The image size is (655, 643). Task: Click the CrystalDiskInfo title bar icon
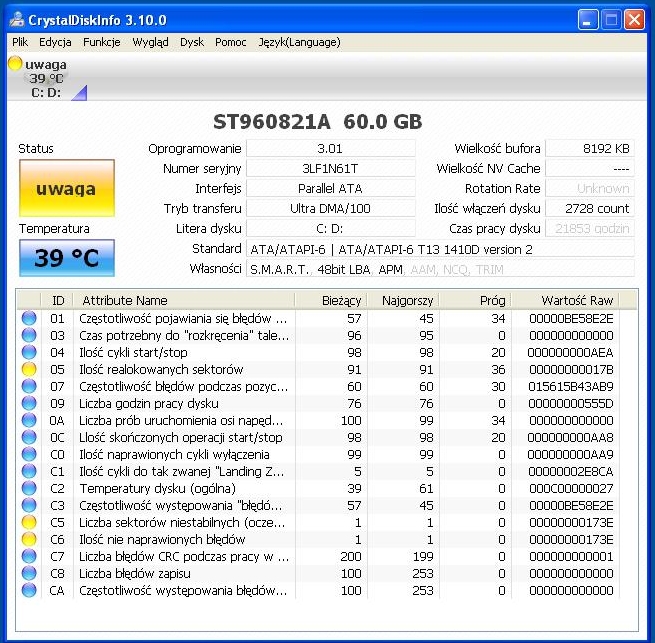click(x=17, y=19)
